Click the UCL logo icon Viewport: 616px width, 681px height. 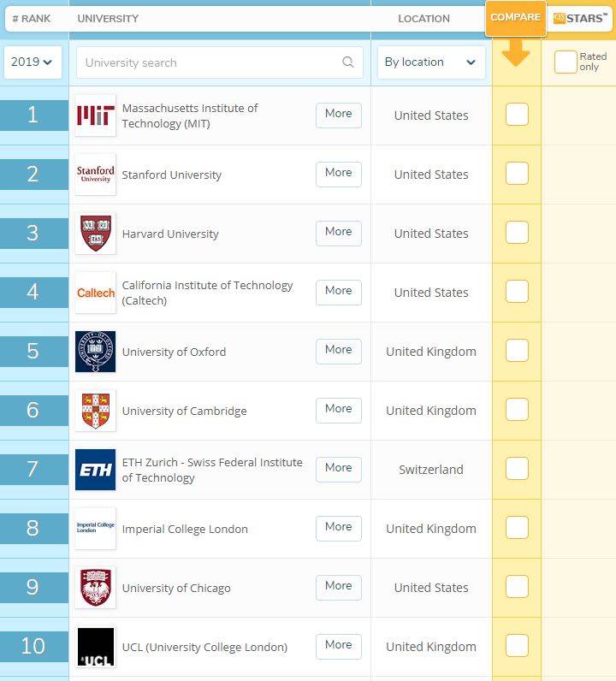click(x=95, y=647)
